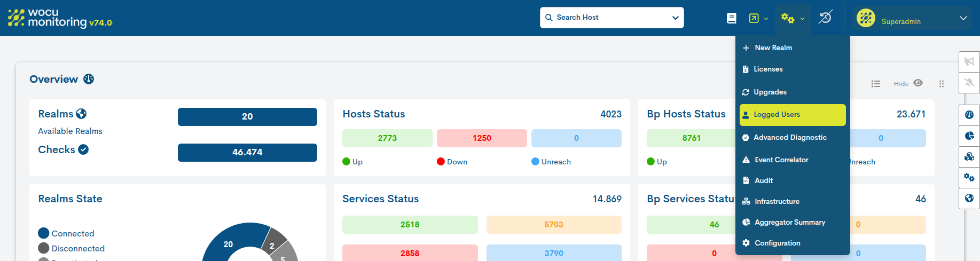Click the Hosts Status Unreach 0 box
The image size is (980, 261).
pyautogui.click(x=576, y=138)
